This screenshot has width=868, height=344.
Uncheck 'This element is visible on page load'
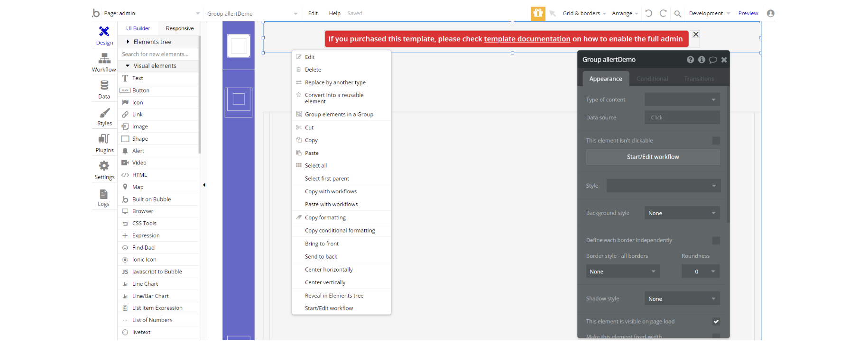point(716,322)
